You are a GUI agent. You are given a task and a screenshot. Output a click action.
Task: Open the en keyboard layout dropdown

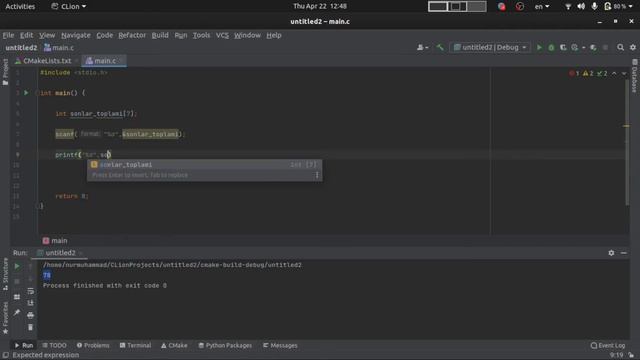coord(542,7)
